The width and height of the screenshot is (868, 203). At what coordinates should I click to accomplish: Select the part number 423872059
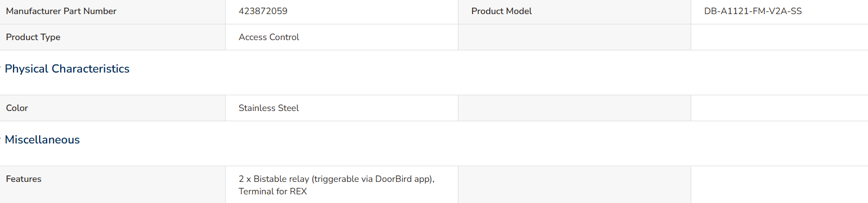point(263,11)
